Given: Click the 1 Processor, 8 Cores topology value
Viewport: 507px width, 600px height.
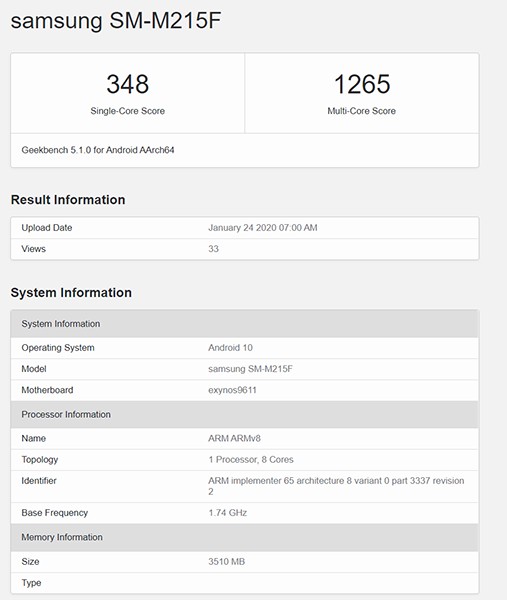Looking at the screenshot, I should [251, 460].
